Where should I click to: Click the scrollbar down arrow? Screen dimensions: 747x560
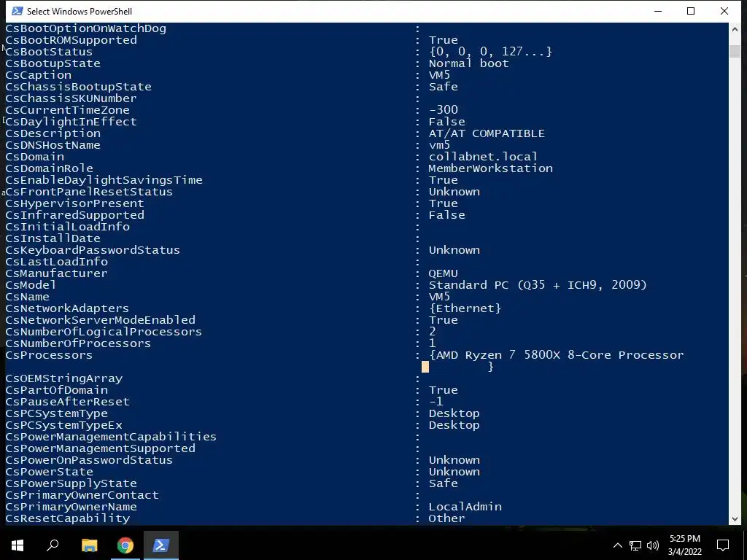pyautogui.click(x=735, y=519)
